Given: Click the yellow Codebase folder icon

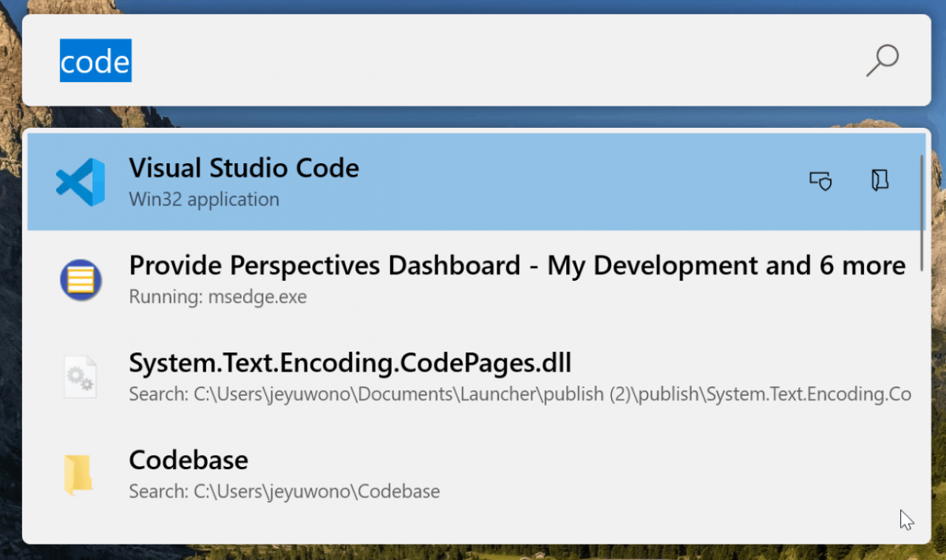Looking at the screenshot, I should [x=79, y=474].
